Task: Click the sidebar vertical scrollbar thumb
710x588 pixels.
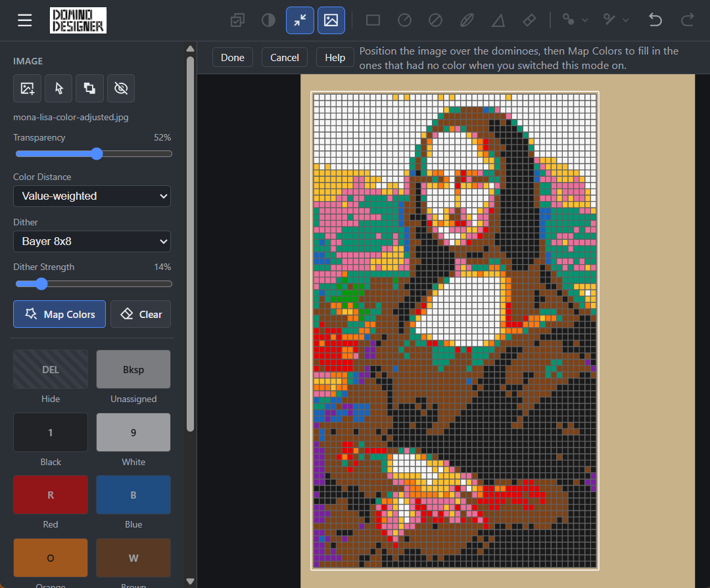Action: click(190, 244)
